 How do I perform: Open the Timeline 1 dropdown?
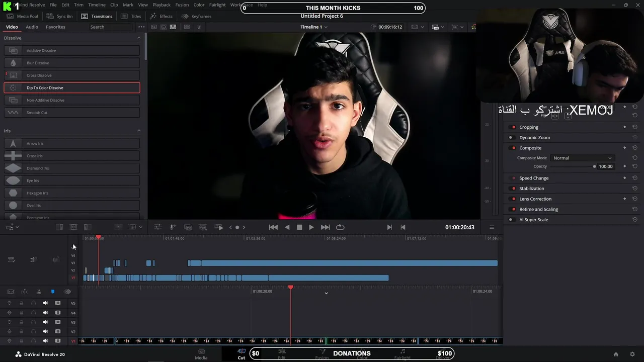pos(314,27)
